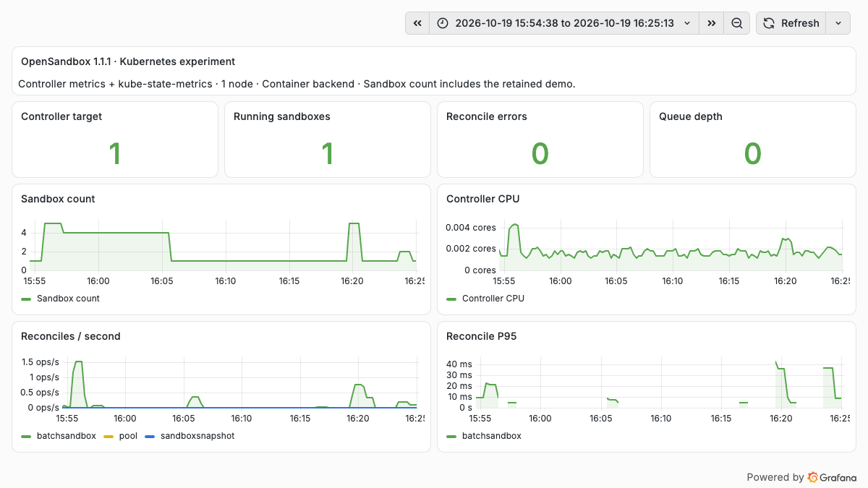Click the 0.004 cores axis label
This screenshot has height=488, width=868.
[x=471, y=228]
